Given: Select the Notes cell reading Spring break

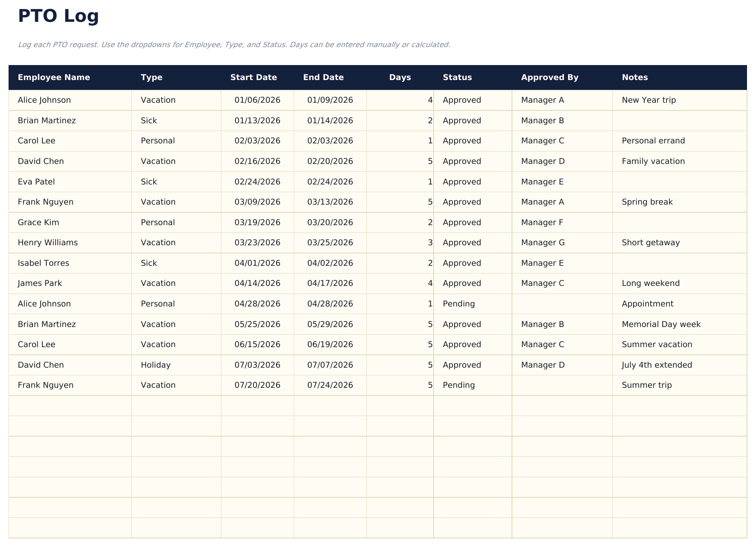Looking at the screenshot, I should click(x=647, y=202).
